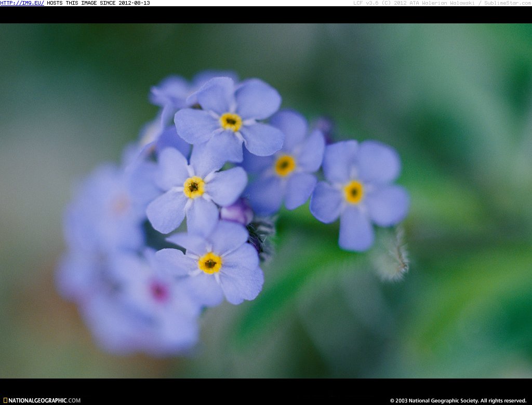
Task: Click the forget-me-not flower photo
Action: (x=266, y=201)
